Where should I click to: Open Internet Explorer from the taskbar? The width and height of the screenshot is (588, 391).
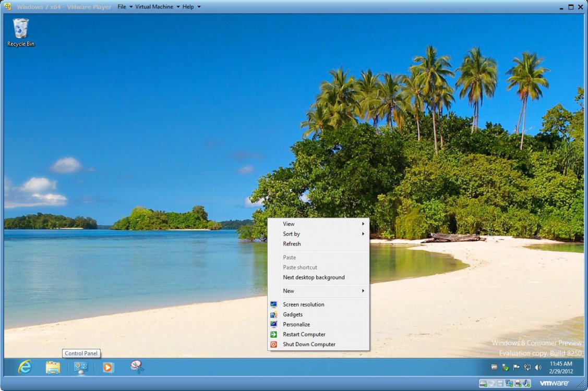click(x=25, y=367)
